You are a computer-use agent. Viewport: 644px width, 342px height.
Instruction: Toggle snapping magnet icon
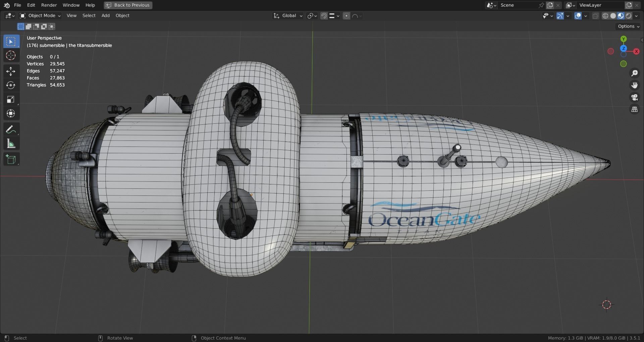pyautogui.click(x=324, y=16)
